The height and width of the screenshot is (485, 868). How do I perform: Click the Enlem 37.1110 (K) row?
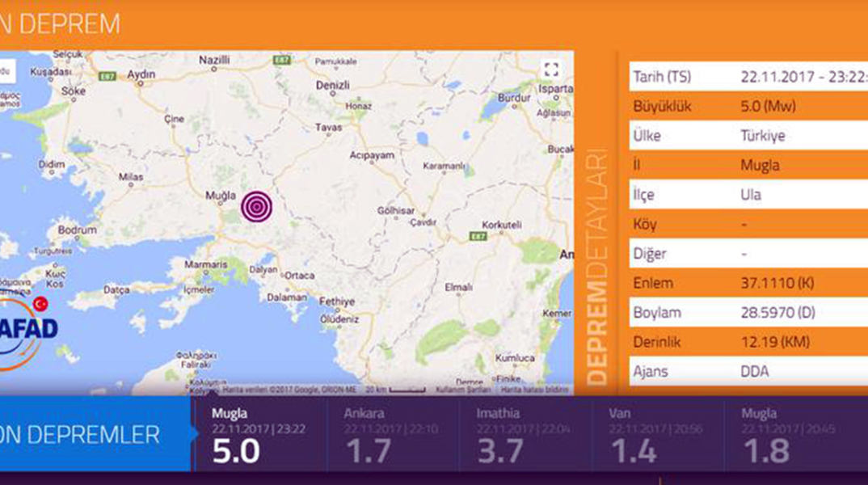[x=748, y=283]
